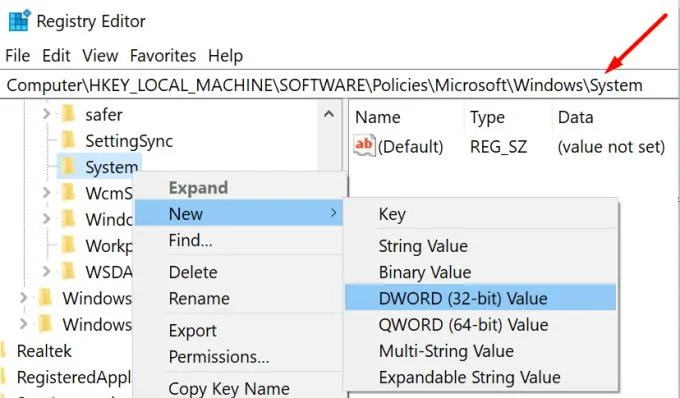Click the WcmS folder icon
680x398 pixels.
click(68, 192)
